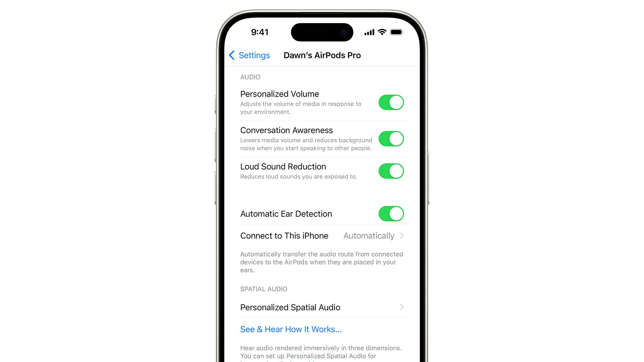Open Spatial Audio section header
The height and width of the screenshot is (362, 644).
coord(264,289)
